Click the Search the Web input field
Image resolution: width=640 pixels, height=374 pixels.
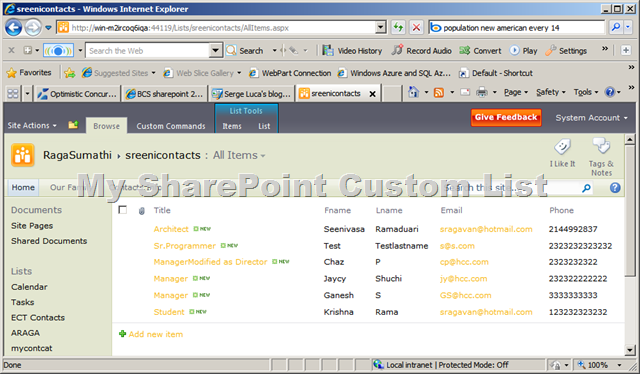point(148,51)
